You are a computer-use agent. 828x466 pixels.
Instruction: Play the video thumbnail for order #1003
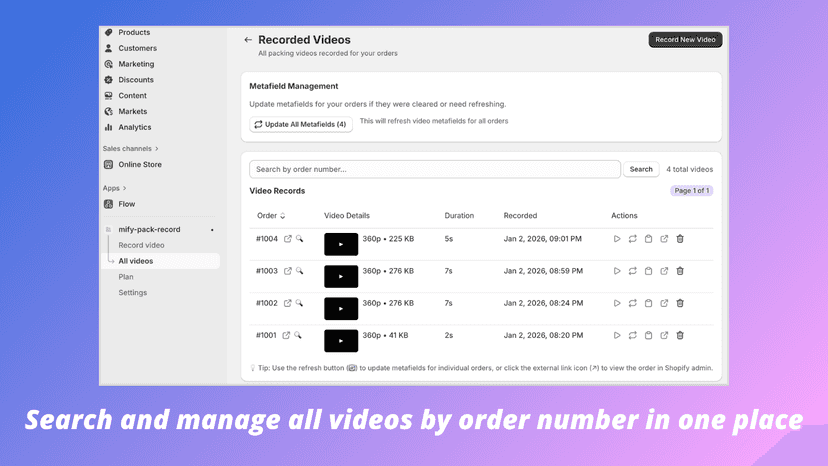[341, 276]
